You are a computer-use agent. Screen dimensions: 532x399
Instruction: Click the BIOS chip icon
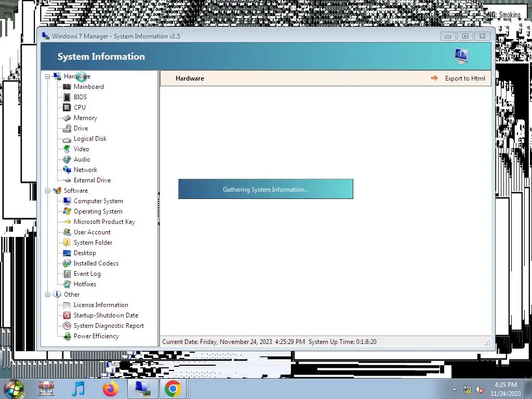coord(67,97)
